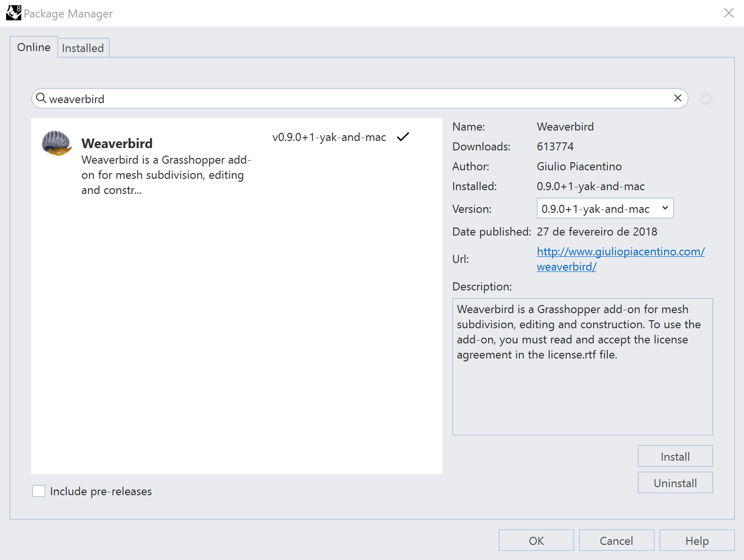The width and height of the screenshot is (744, 560).
Task: Open Help for Package Manager
Action: click(x=697, y=541)
